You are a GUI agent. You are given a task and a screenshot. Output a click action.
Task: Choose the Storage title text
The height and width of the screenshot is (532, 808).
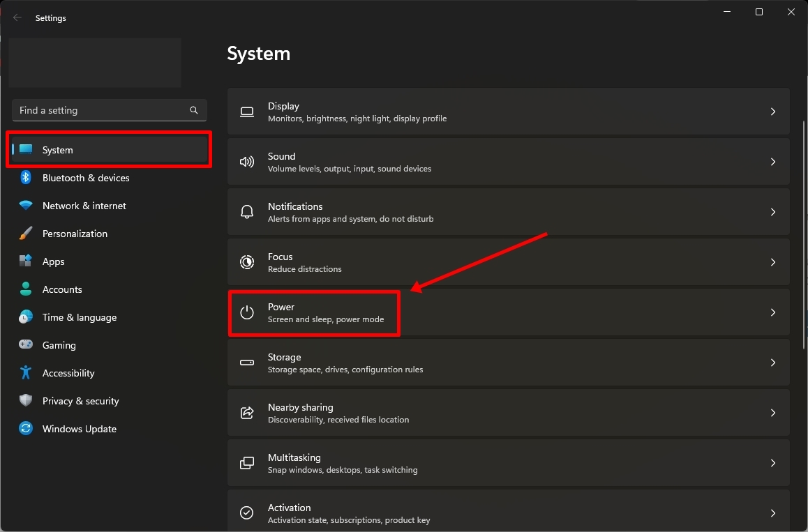(285, 357)
